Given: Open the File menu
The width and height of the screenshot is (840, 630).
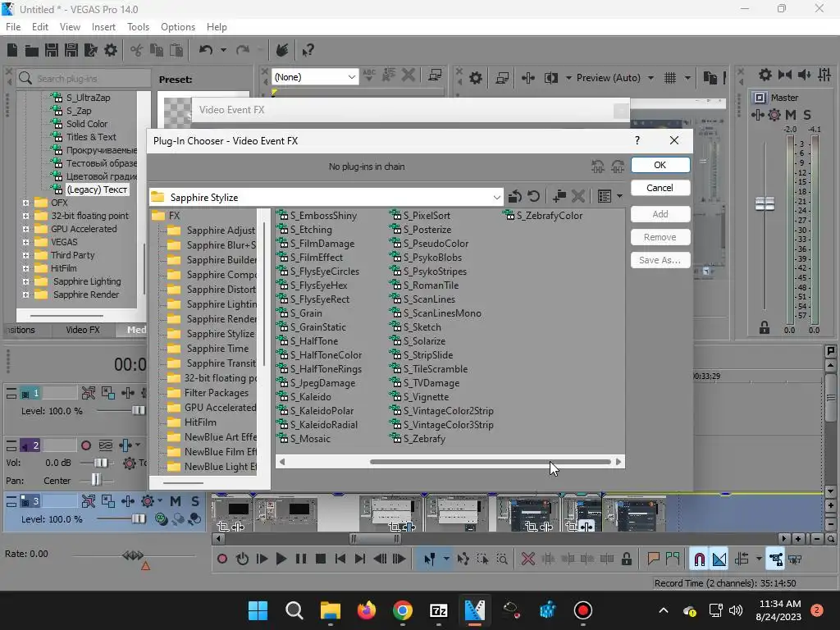Looking at the screenshot, I should [13, 27].
